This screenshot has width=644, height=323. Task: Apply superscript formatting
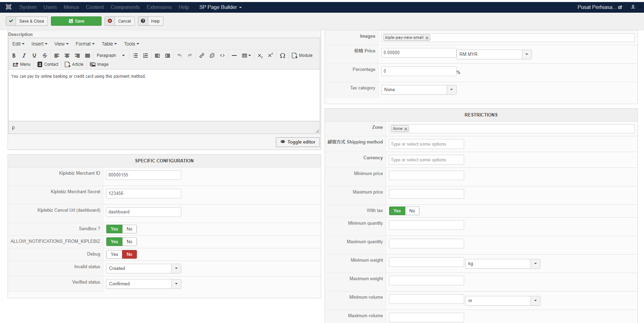(271, 55)
